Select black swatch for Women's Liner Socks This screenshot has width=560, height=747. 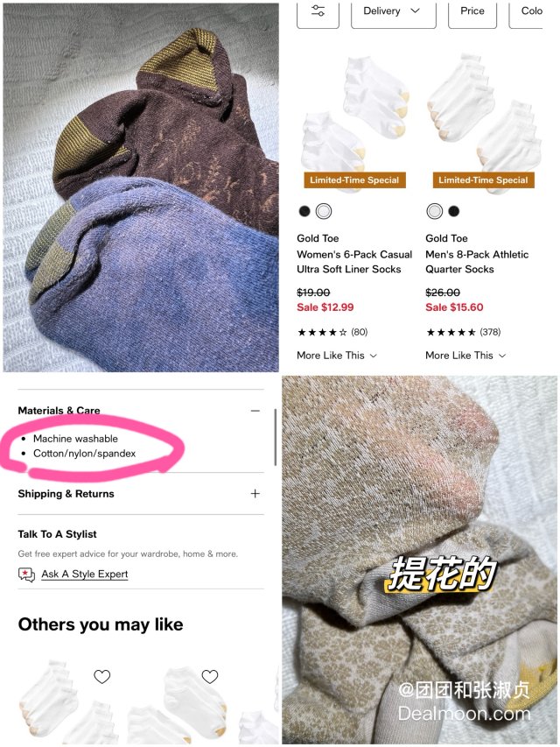[x=304, y=211]
